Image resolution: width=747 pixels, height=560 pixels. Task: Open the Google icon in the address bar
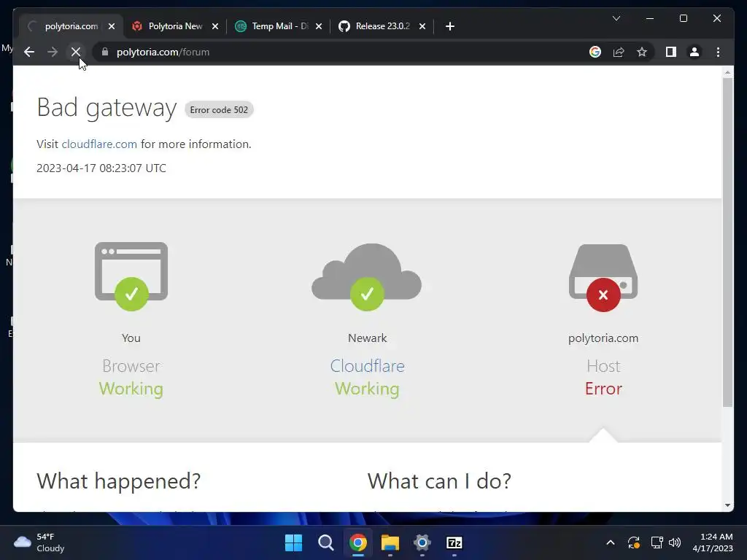pos(595,52)
